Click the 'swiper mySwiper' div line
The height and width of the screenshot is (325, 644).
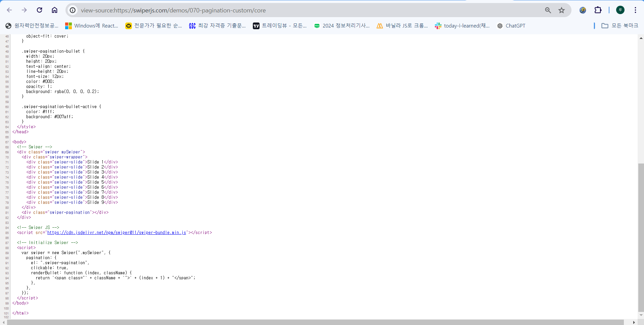51,152
